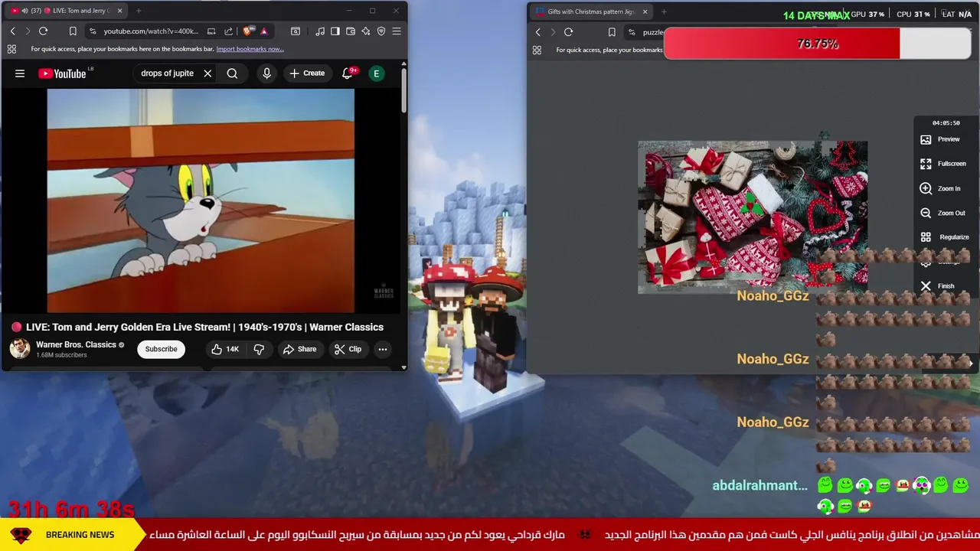Screen dimensions: 980x551
Task: Reload the YouTube page
Action: [44, 31]
